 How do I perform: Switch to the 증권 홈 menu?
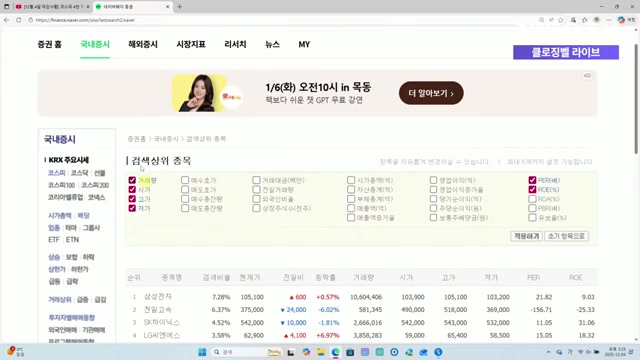(x=49, y=44)
